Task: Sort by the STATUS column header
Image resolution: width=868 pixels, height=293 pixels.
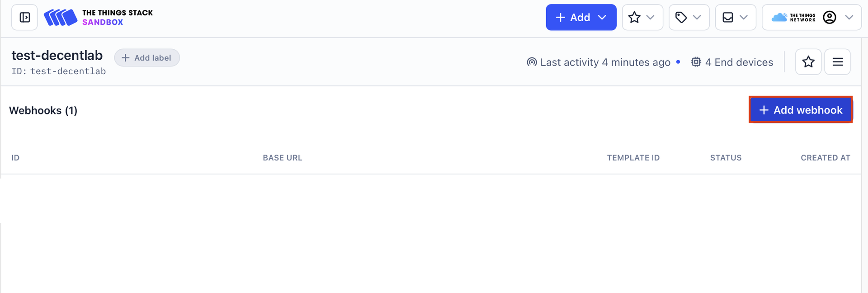Action: 726,158
